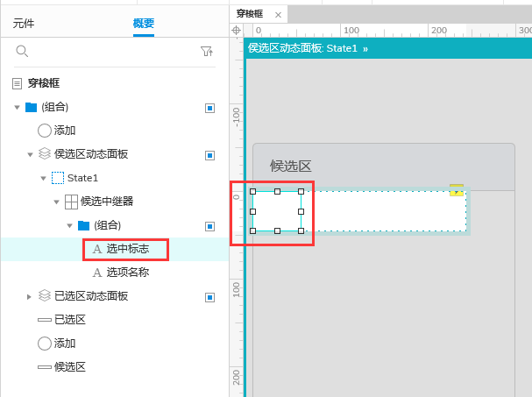The width and height of the screenshot is (532, 397).
Task: Click the 候选区动态面板: State1 header bar
Action: coord(389,48)
